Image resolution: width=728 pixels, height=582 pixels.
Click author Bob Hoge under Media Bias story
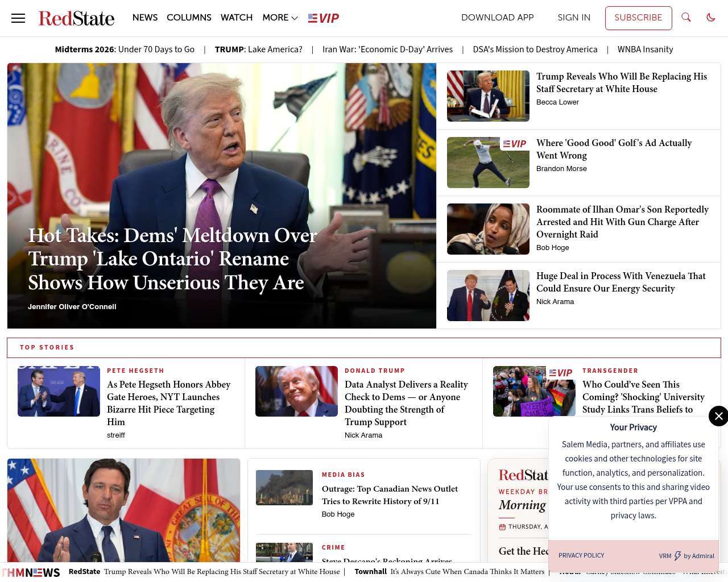coord(338,514)
